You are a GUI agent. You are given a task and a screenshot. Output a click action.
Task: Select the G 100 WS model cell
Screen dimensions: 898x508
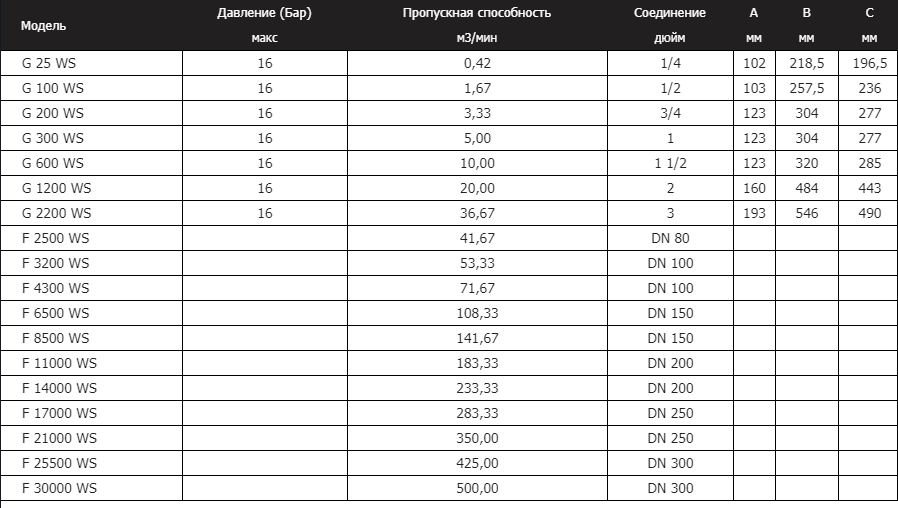tap(92, 88)
